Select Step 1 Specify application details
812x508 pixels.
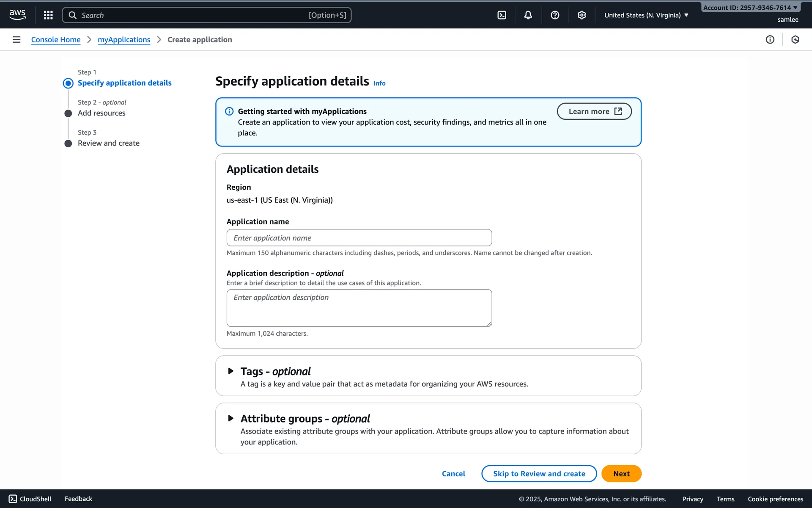point(124,83)
